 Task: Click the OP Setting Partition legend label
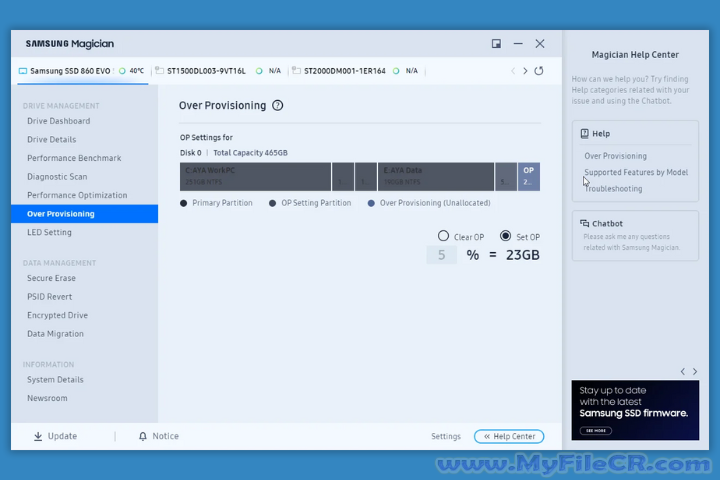[316, 203]
